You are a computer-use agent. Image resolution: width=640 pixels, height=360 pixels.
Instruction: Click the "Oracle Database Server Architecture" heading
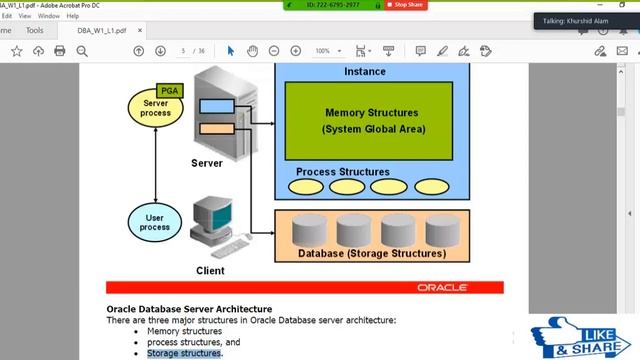[x=189, y=309]
